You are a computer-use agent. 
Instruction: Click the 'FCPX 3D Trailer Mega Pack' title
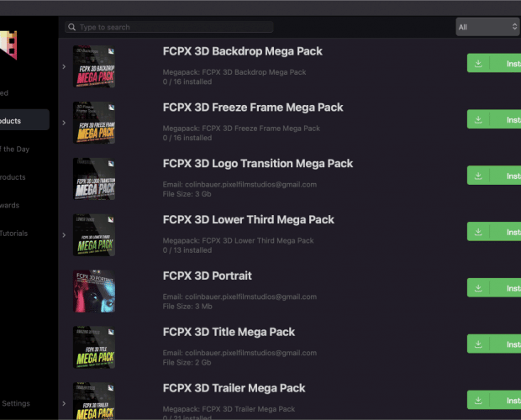click(x=234, y=388)
